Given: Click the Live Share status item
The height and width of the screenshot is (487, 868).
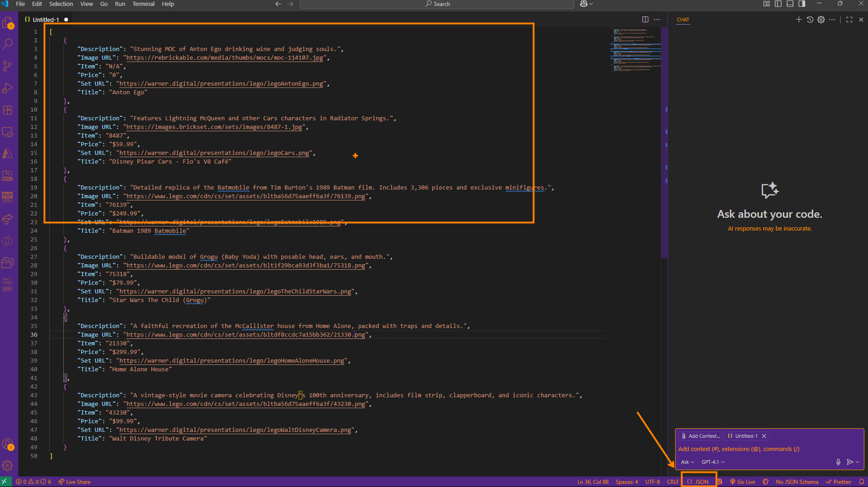Looking at the screenshot, I should pyautogui.click(x=74, y=482).
